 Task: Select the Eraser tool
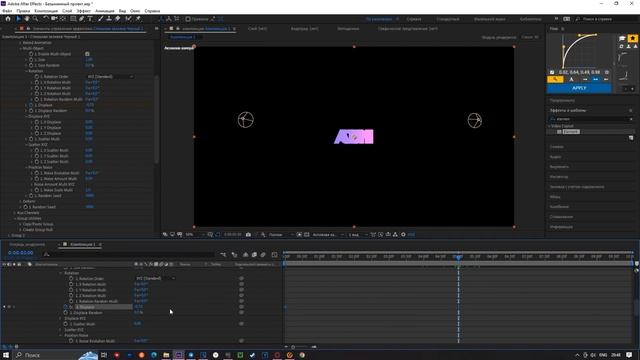click(x=118, y=19)
